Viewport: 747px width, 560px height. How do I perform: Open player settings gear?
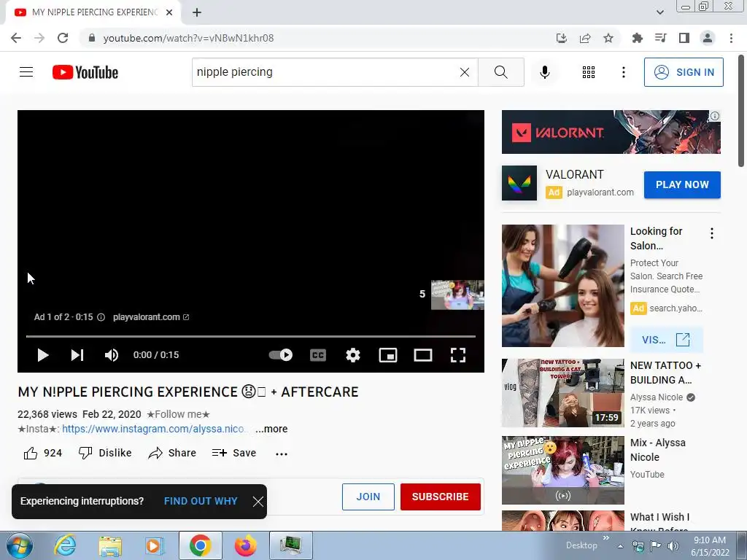(x=353, y=355)
